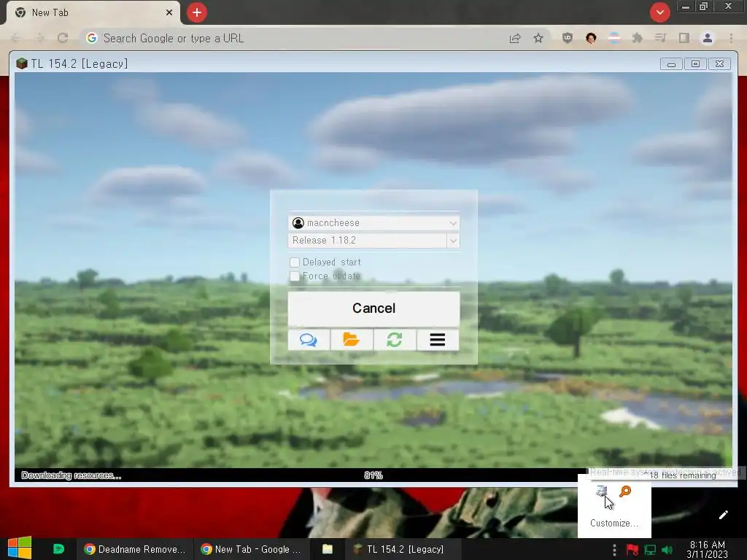Click the "Downloading resources..." status text
This screenshot has height=560, width=747.
tap(71, 475)
